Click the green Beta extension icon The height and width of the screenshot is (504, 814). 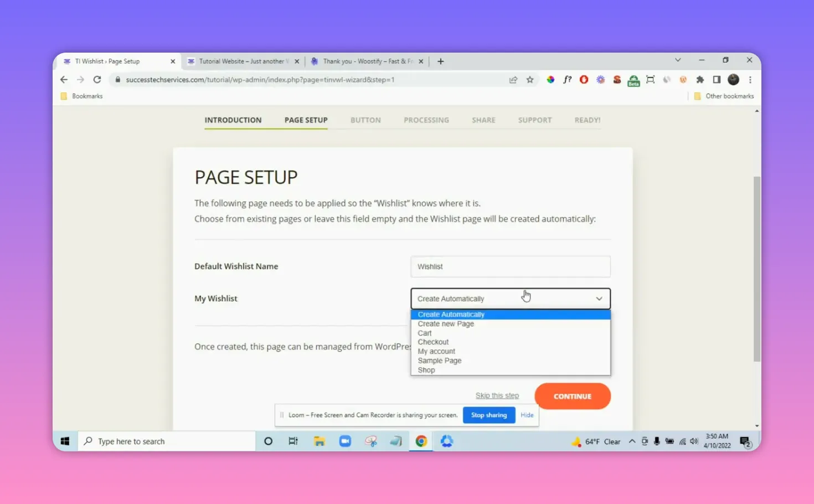[633, 80]
